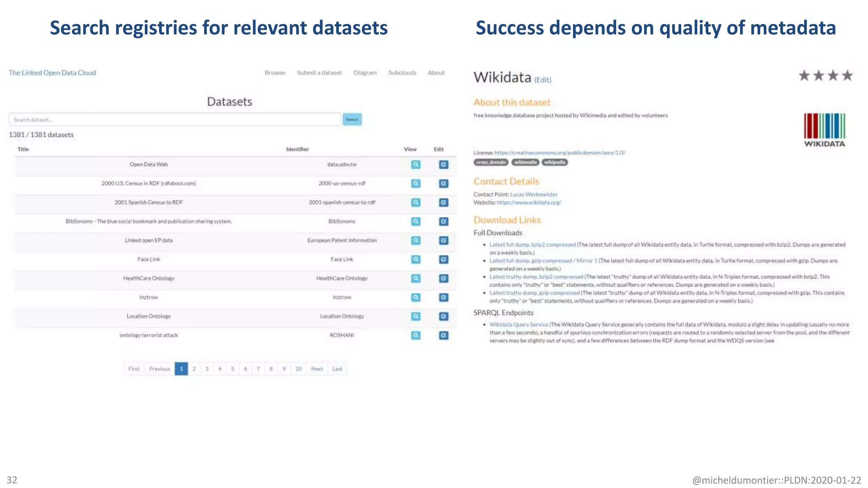Image resolution: width=868 pixels, height=488 pixels.
Task: Open Latest full dump, bzip2 compressed link
Action: point(532,245)
